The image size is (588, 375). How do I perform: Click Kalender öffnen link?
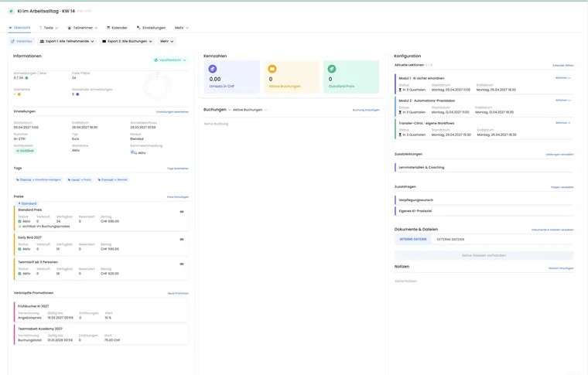click(563, 66)
